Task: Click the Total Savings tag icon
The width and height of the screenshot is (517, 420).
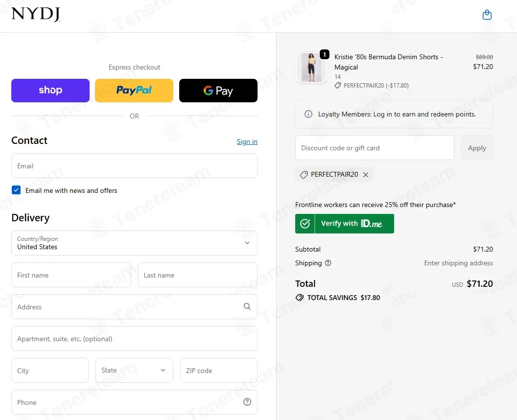Action: (x=300, y=298)
